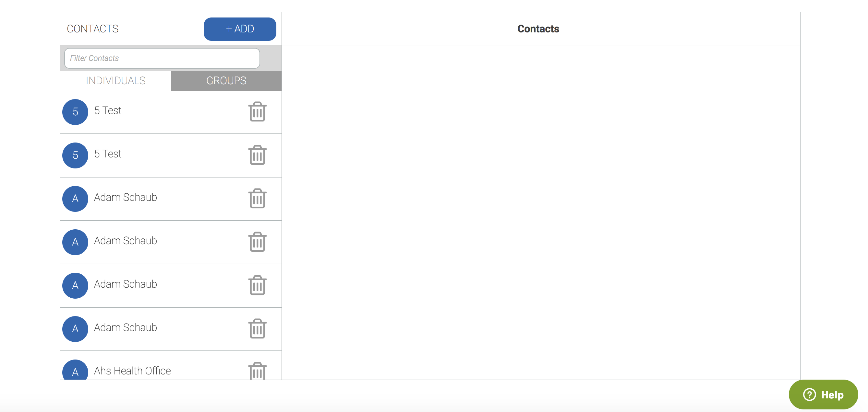Click the question mark Help icon

point(809,395)
